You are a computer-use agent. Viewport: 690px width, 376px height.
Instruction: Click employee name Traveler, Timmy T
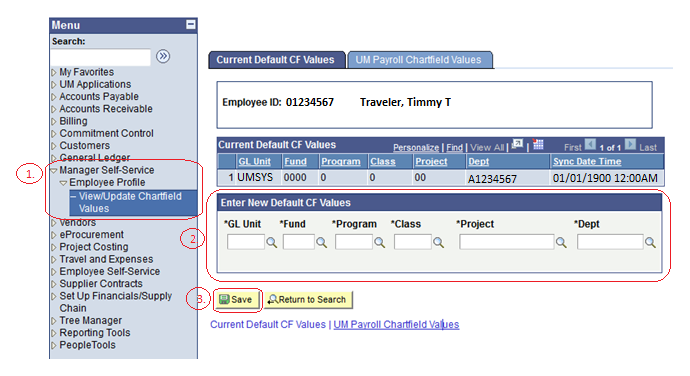pyautogui.click(x=405, y=103)
